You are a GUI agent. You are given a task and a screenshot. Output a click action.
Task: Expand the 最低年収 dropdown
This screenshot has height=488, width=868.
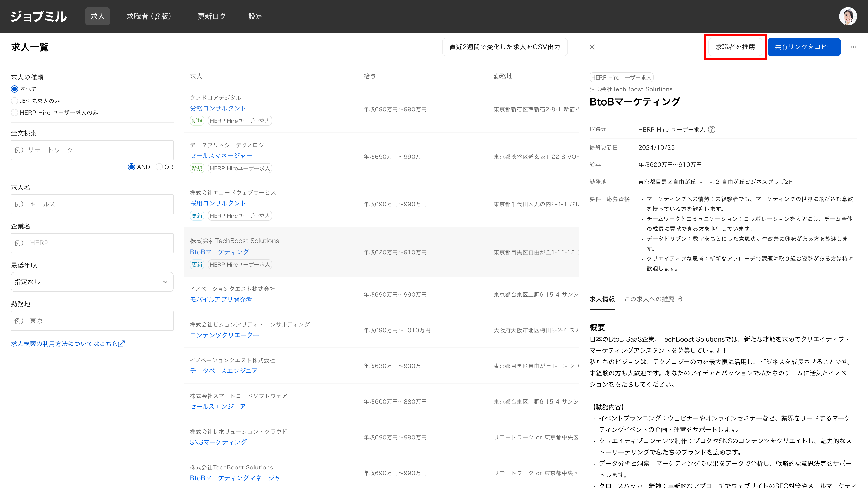[92, 282]
